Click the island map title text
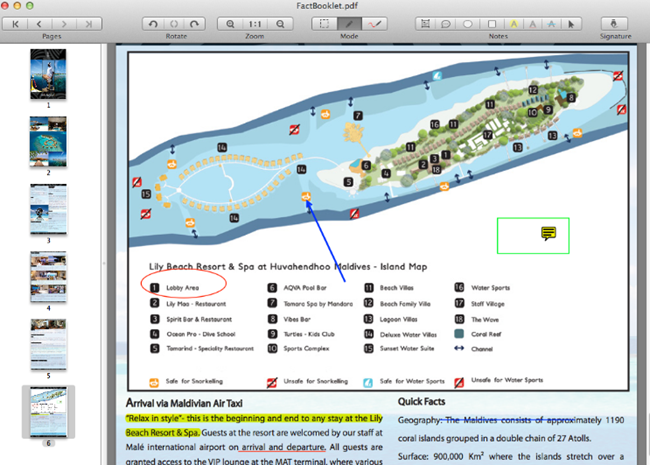The height and width of the screenshot is (465, 650). (288, 266)
